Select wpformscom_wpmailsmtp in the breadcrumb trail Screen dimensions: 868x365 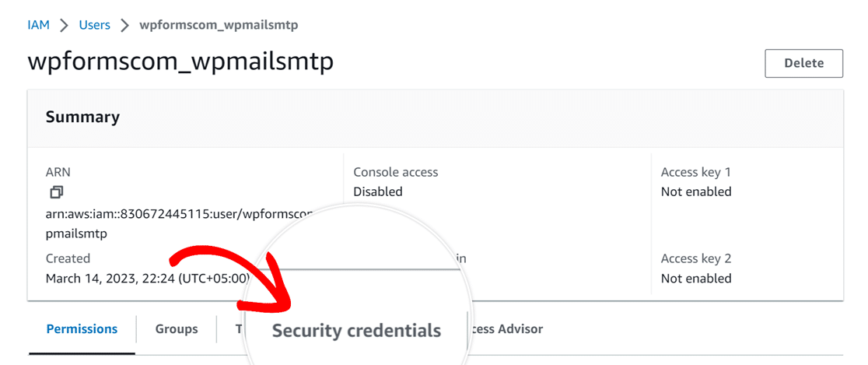click(x=219, y=25)
